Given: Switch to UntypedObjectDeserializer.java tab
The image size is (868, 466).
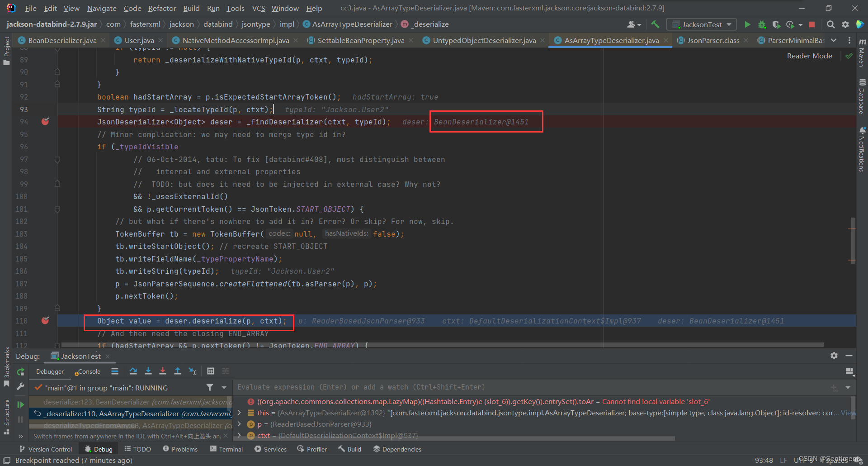Looking at the screenshot, I should click(484, 40).
